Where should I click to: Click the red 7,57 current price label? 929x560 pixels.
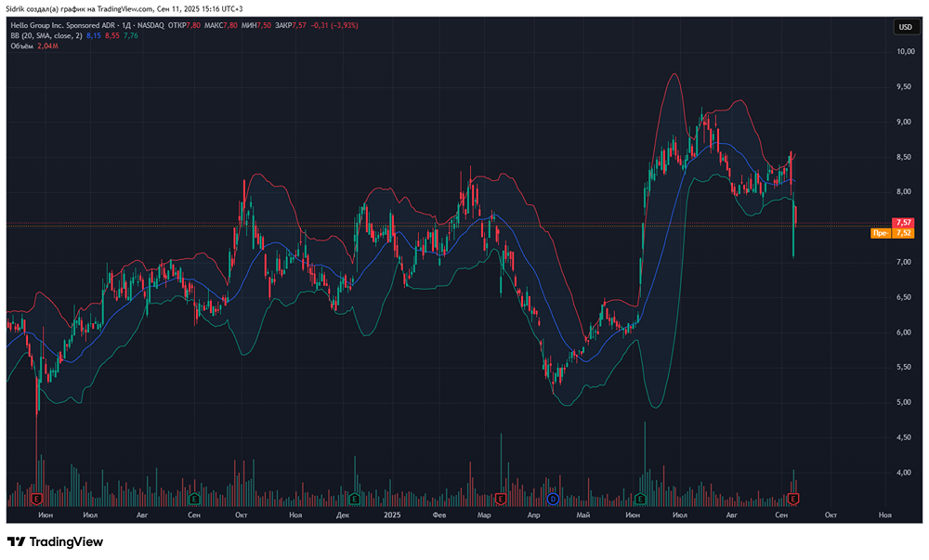click(903, 223)
